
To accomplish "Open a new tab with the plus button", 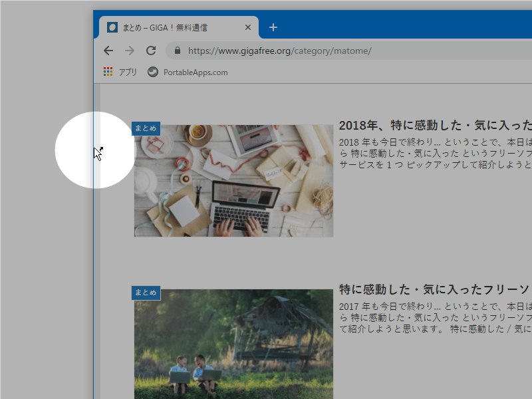I will click(273, 27).
